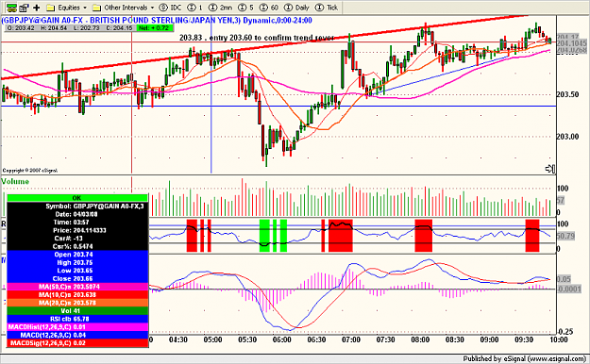Select the IDC symbol button

(x=170, y=8)
